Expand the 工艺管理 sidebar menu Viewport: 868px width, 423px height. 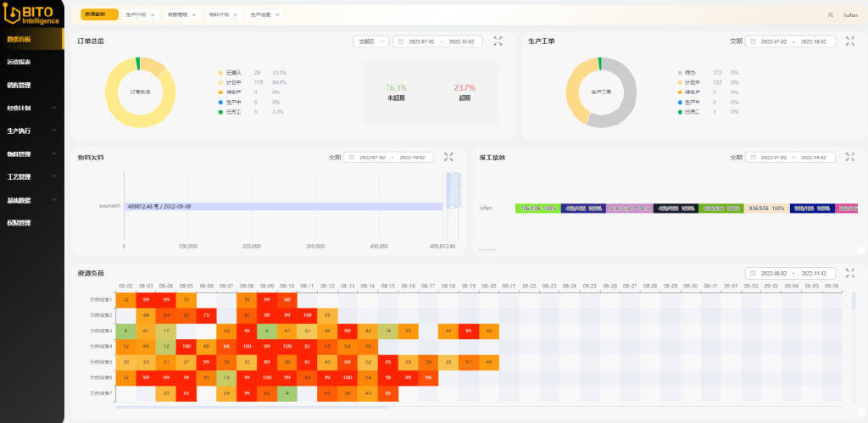(x=31, y=177)
